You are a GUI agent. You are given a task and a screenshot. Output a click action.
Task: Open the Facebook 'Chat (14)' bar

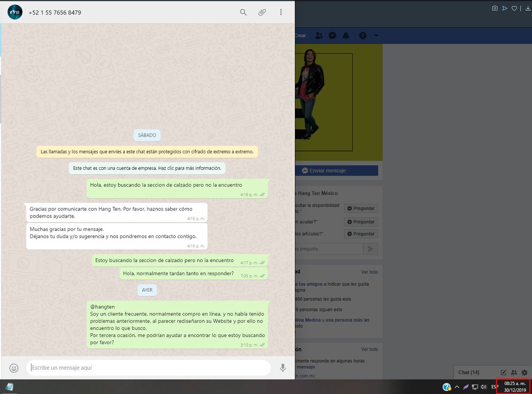click(469, 372)
